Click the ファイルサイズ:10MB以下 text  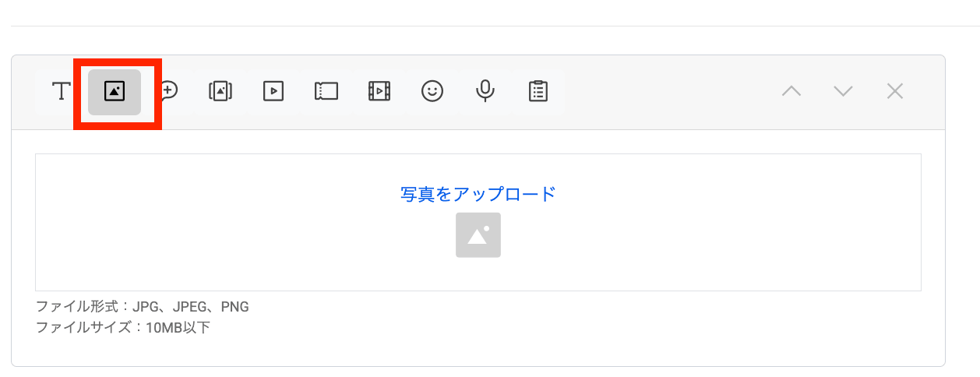(123, 328)
